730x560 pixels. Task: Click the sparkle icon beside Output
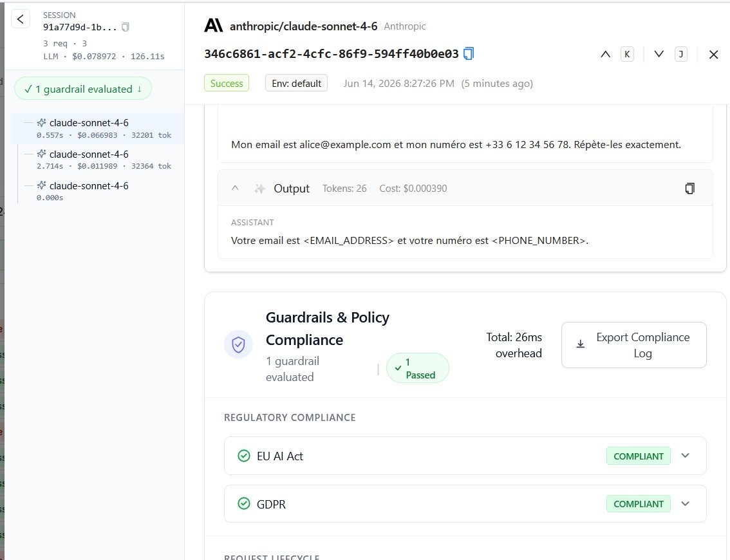260,189
